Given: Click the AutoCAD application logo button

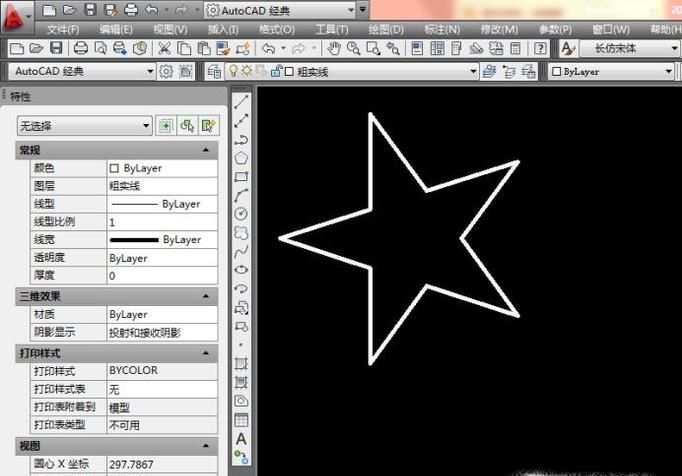Looking at the screenshot, I should (17, 14).
